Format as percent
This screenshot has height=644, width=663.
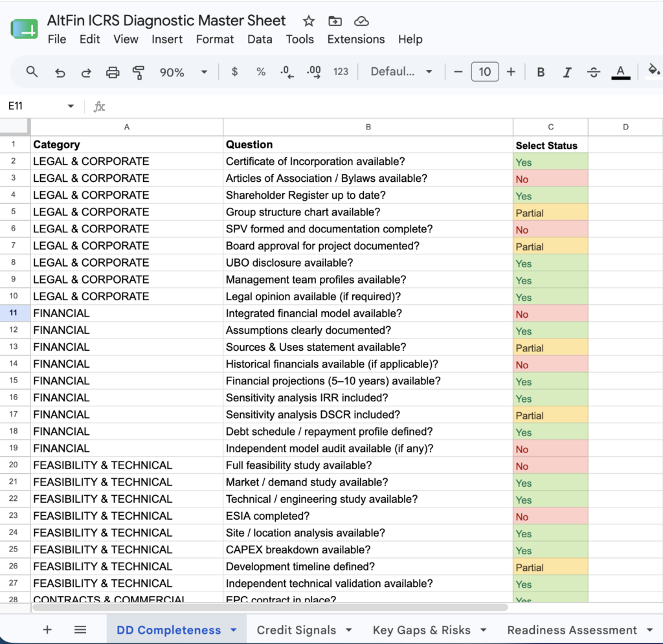[x=261, y=72]
